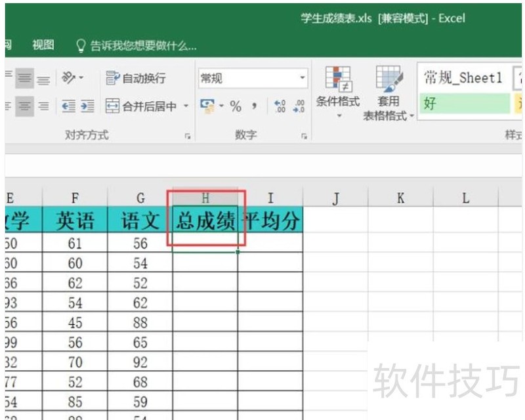Select cell with value 92
The width and height of the screenshot is (525, 420).
click(x=140, y=362)
